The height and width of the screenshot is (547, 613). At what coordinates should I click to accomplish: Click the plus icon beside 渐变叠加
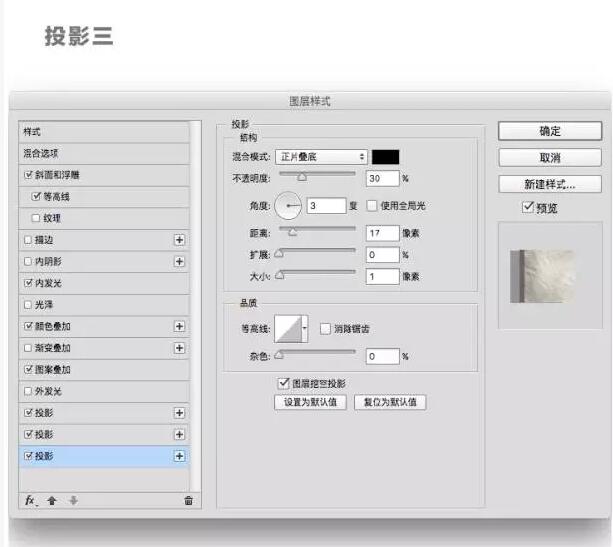[179, 348]
